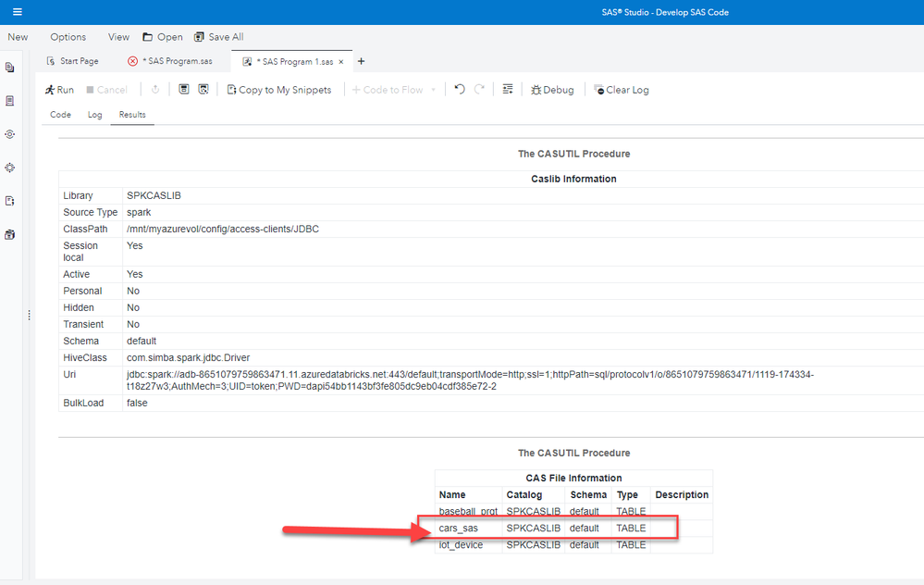Click the SPKCASLIB library value
The width and height of the screenshot is (924, 585).
[154, 196]
